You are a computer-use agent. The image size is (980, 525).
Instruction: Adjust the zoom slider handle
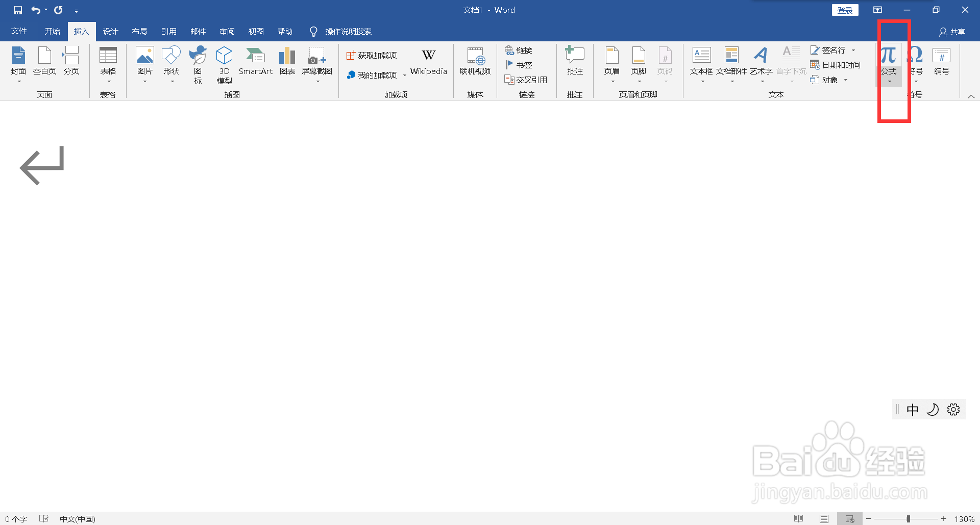pos(909,519)
